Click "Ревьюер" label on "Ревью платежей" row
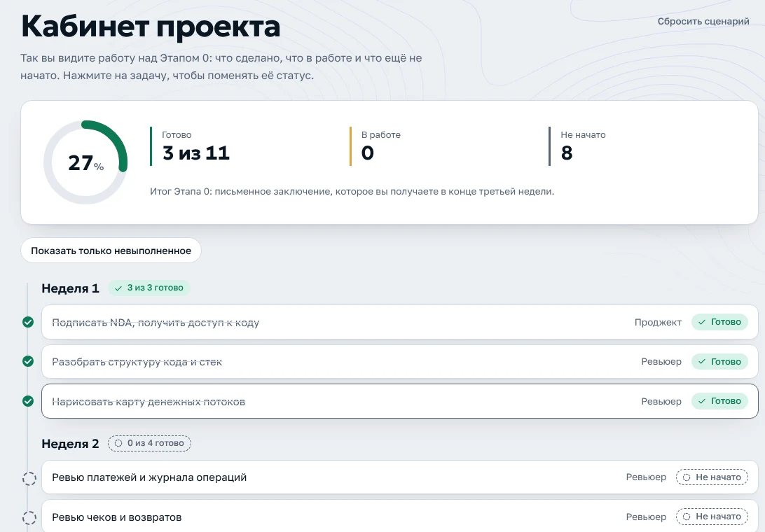 coord(646,477)
